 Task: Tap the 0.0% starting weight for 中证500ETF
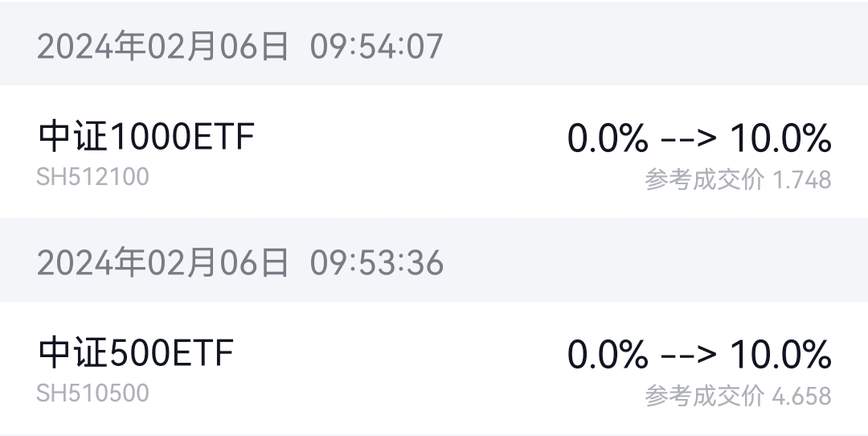(x=607, y=355)
